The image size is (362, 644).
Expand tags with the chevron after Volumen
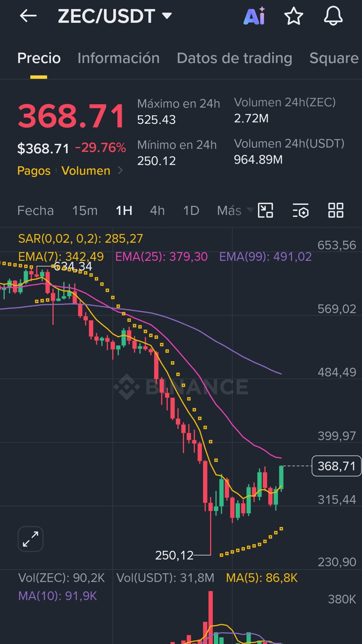tap(120, 171)
